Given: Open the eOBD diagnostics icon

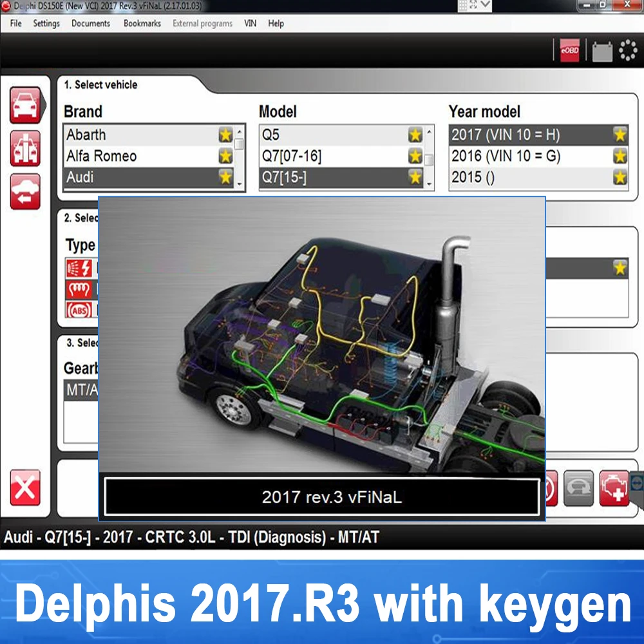Looking at the screenshot, I should [x=569, y=49].
